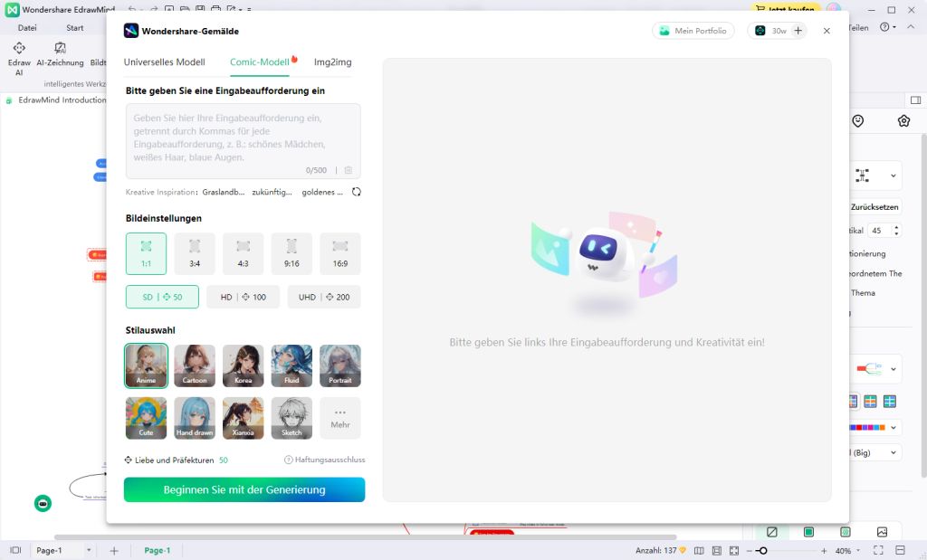Switch to the Universelles Modell tab
Viewport: 927px width, 560px height.
[164, 62]
